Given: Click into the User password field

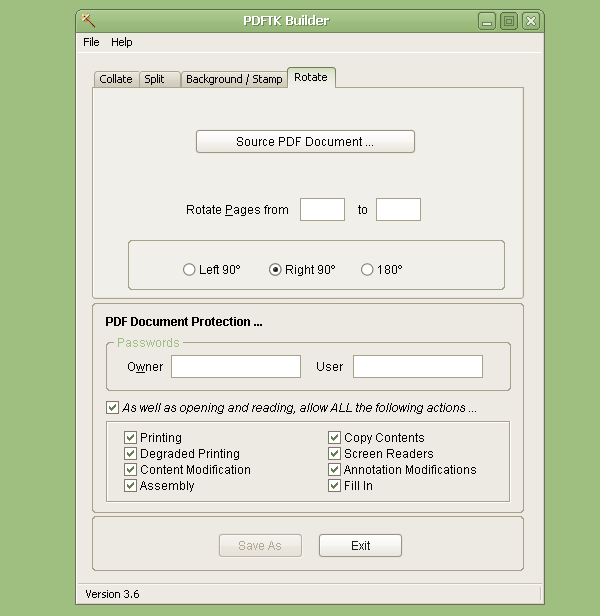Looking at the screenshot, I should tap(418, 367).
